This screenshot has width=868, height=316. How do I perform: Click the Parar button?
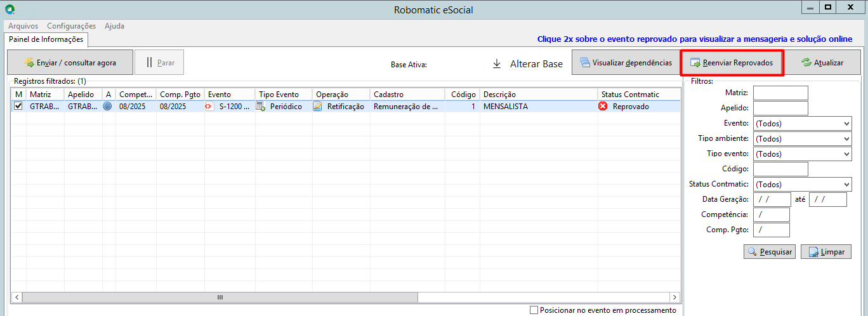click(x=160, y=63)
